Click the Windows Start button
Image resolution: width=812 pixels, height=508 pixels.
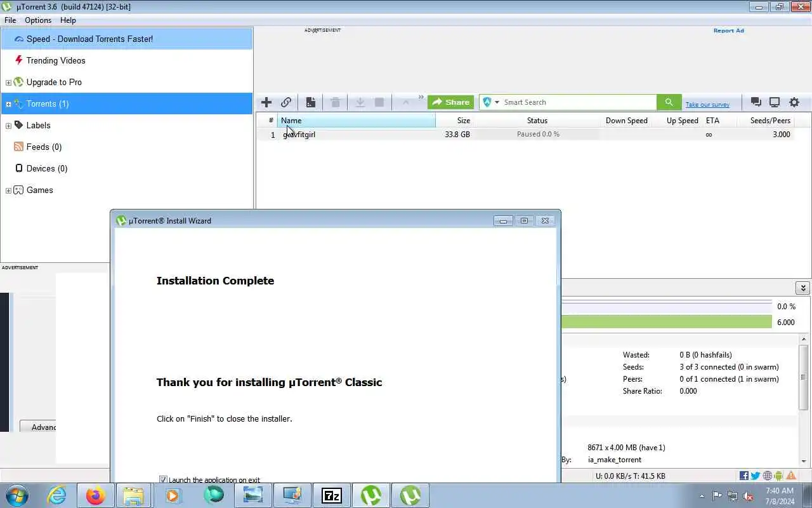point(16,495)
